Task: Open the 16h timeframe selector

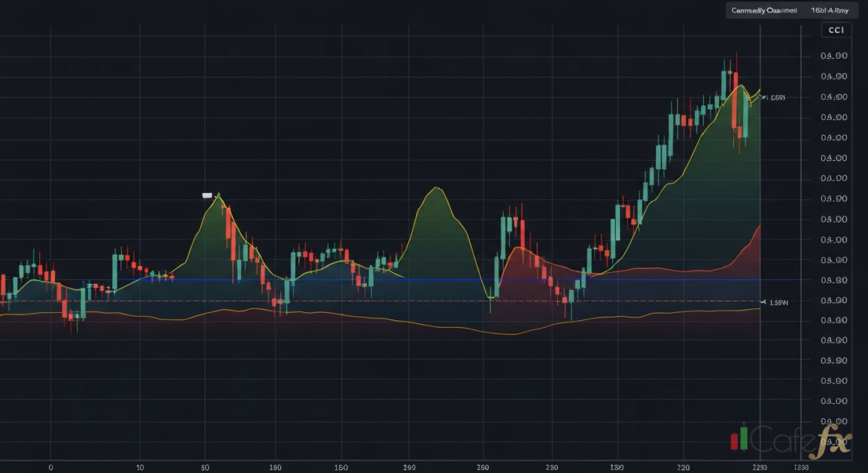Action: pyautogui.click(x=829, y=10)
